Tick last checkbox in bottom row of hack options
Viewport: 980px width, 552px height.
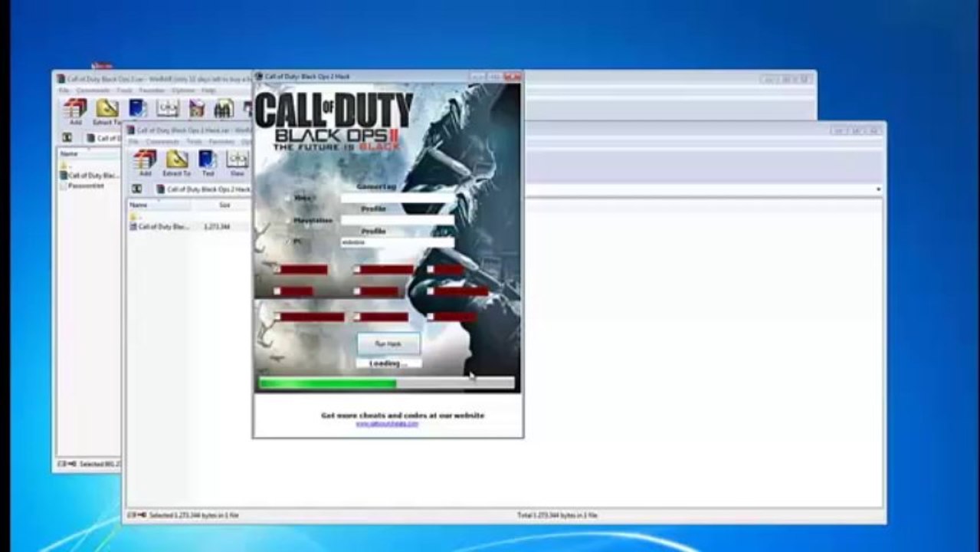point(431,317)
